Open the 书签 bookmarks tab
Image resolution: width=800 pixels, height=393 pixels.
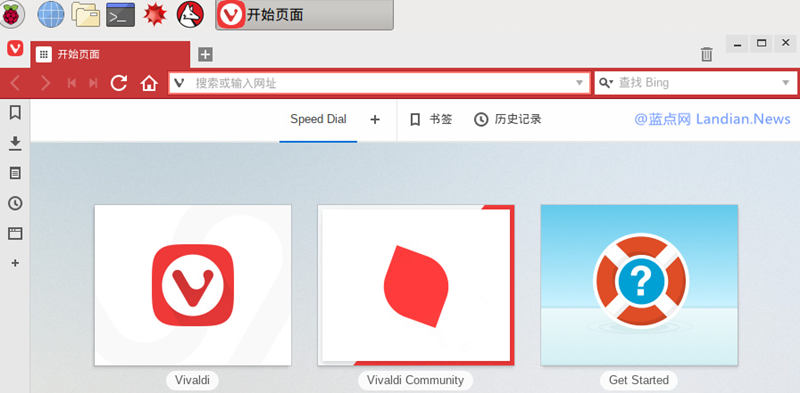[431, 119]
